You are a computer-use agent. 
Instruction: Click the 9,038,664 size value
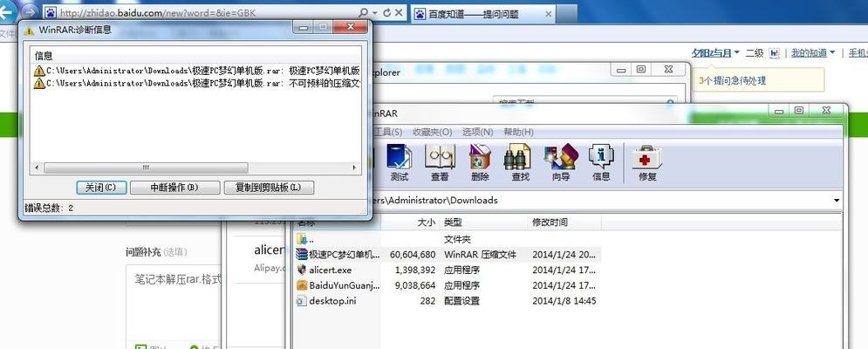(415, 286)
